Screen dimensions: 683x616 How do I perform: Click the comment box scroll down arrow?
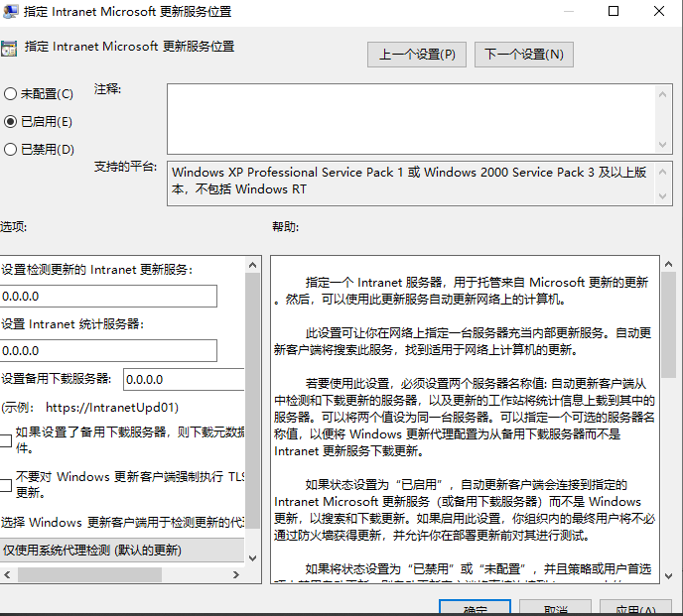coord(663,145)
